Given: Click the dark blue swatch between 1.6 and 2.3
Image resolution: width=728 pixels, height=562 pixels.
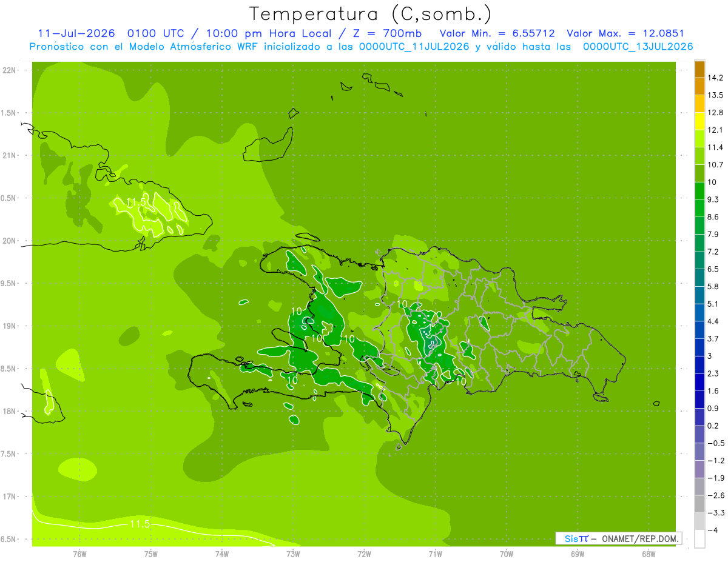Looking at the screenshot, I should pyautogui.click(x=699, y=382).
